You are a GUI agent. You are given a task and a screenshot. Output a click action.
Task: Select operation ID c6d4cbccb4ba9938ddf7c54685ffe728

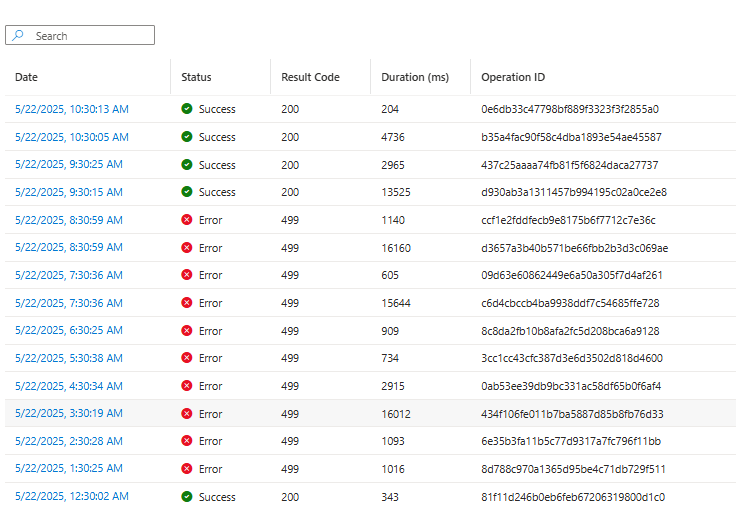pyautogui.click(x=570, y=303)
